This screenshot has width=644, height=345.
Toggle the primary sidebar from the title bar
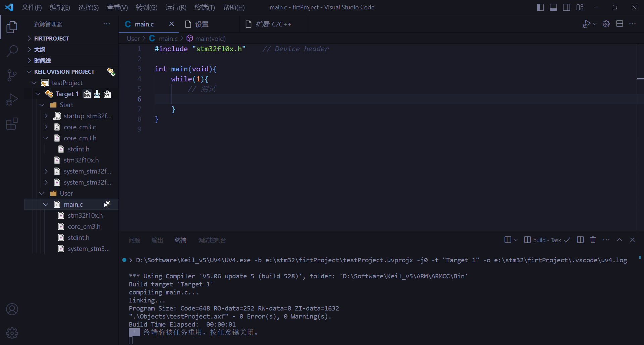click(x=540, y=7)
